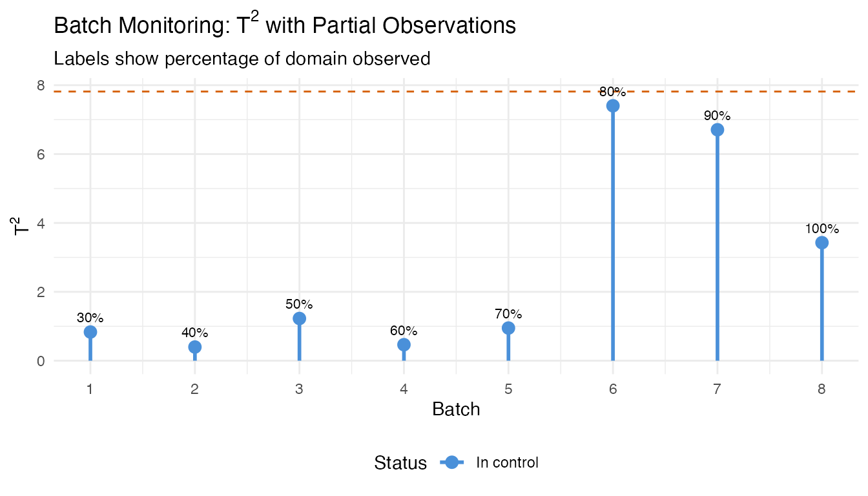This screenshot has width=868, height=496.
Task: Click the Batch 6 data point
Action: tap(613, 105)
